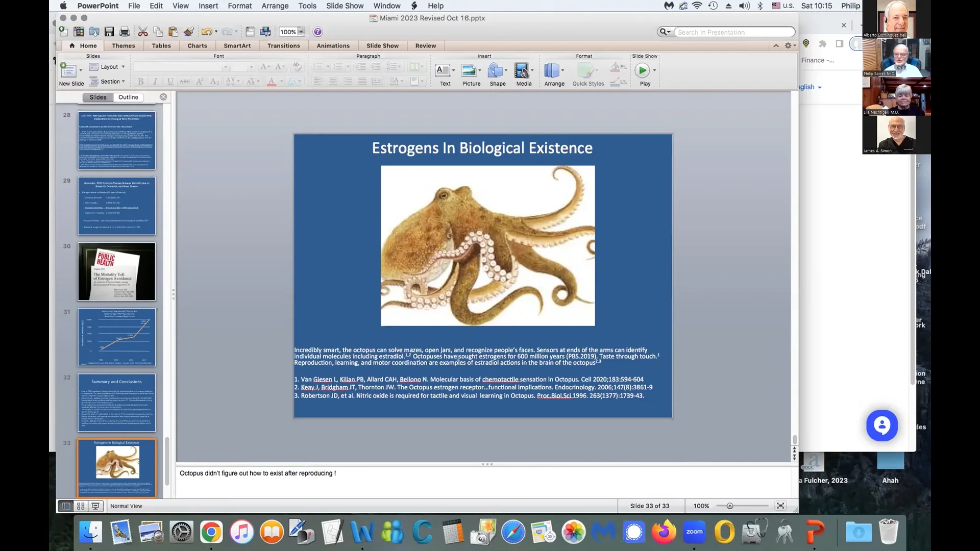980x551 pixels.
Task: Open the Transitions ribbon tab
Action: tap(284, 45)
